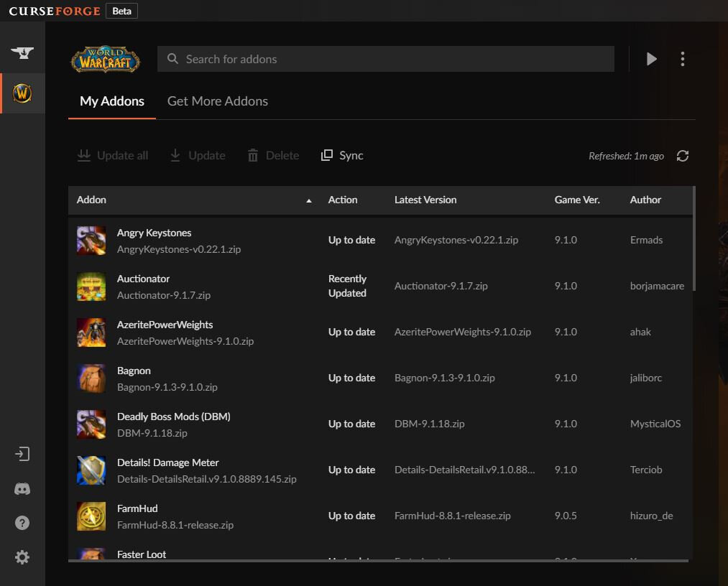The image size is (728, 586).
Task: Click the Sync button
Action: coord(342,155)
